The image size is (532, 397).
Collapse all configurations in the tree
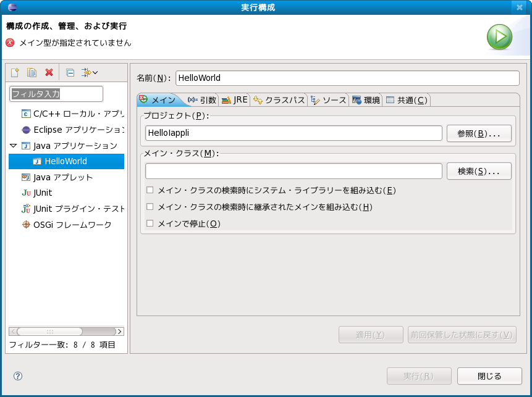coord(70,73)
